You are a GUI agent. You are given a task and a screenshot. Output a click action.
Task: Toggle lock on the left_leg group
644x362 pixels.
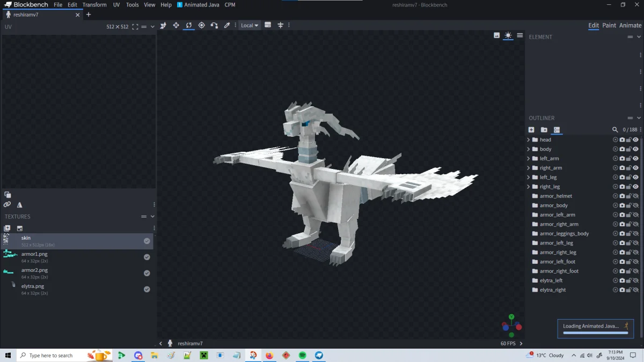coord(628,177)
